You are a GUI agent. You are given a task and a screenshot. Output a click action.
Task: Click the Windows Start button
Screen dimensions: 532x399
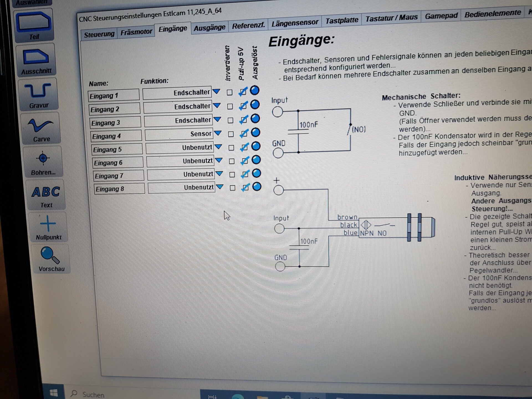point(54,393)
